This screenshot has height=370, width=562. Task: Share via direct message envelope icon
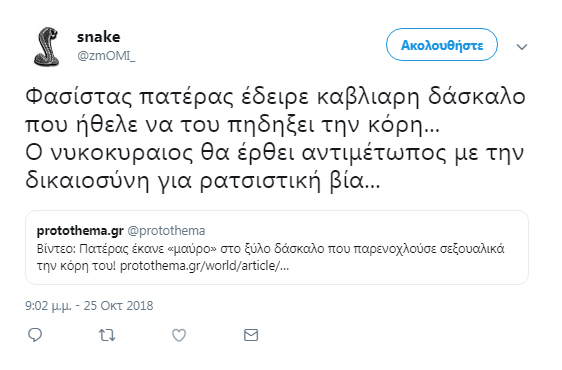251,335
